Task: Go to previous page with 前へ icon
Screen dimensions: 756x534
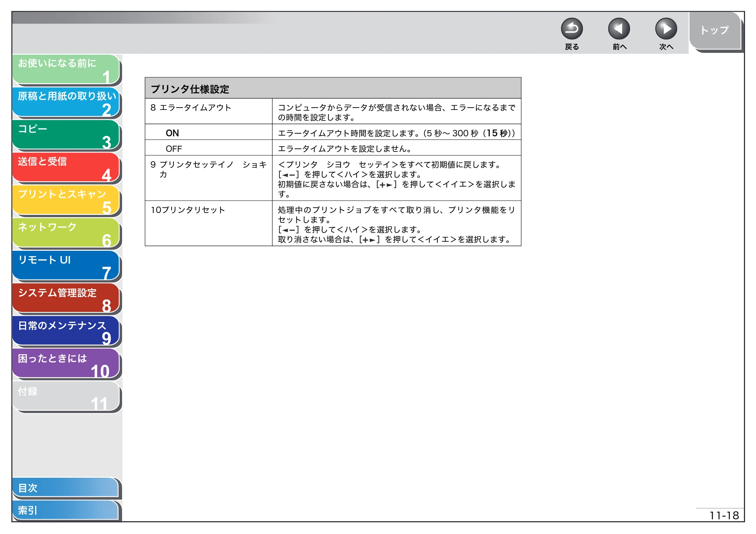Action: click(x=619, y=29)
